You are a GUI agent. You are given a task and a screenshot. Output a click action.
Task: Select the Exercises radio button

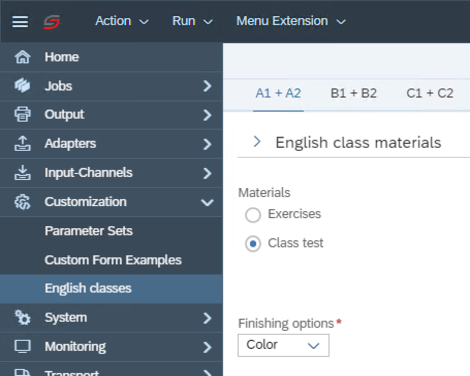[x=253, y=215]
